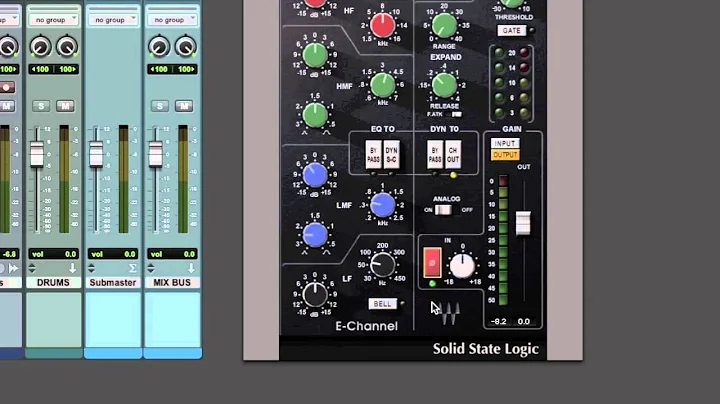
Task: Click the right pan knob on MIX BUS track
Action: point(186,47)
